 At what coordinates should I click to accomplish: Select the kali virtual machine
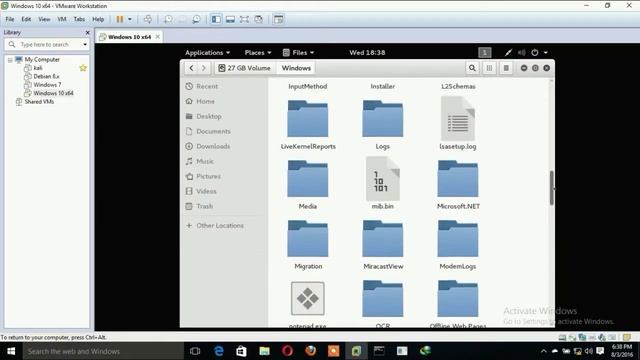click(x=38, y=68)
